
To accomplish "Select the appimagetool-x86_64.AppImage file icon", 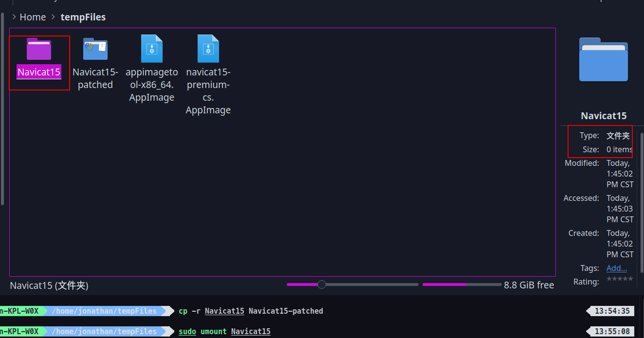I will point(152,49).
